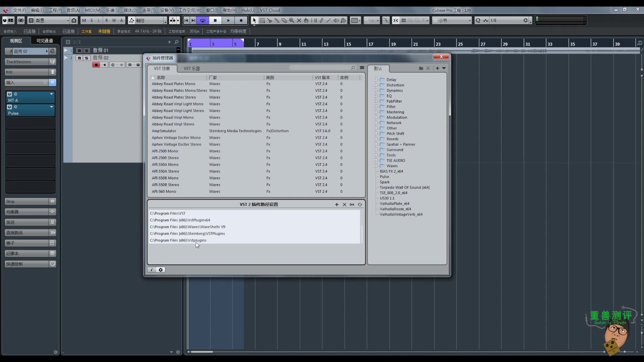Solo track 音频 01
Image resolution: width=644 pixels, height=362 pixels.
pos(87,51)
